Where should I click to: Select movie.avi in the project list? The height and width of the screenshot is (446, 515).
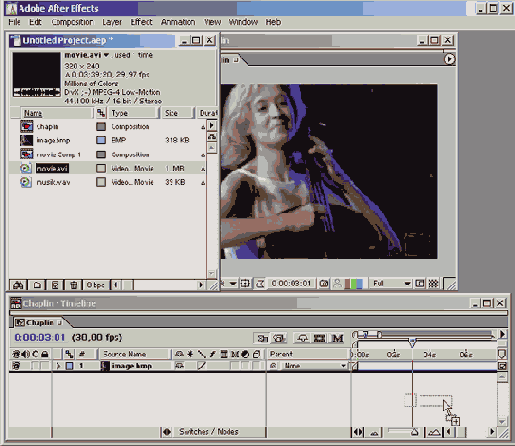click(52, 168)
